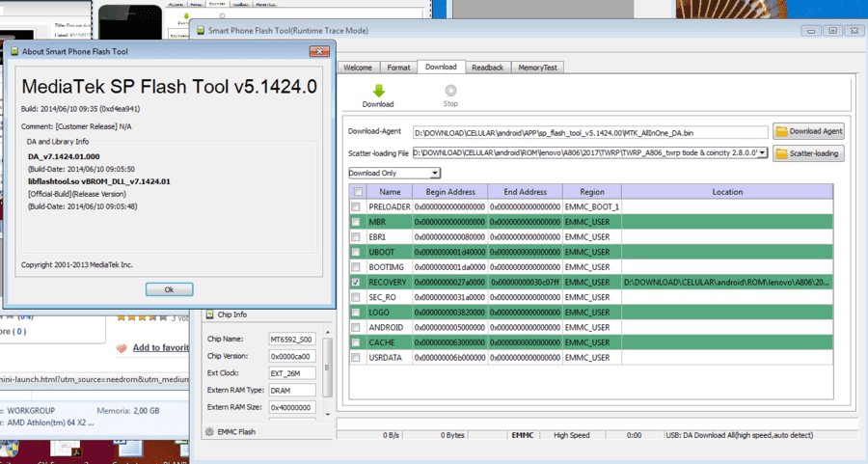This screenshot has height=464, width=868.
Task: Click the EMMC Flash gear icon
Action: coord(210,432)
